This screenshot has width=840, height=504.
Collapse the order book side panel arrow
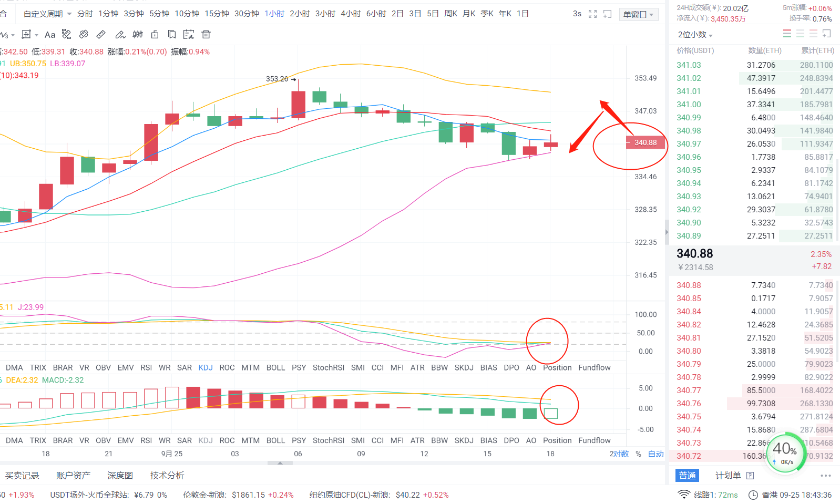(x=667, y=232)
